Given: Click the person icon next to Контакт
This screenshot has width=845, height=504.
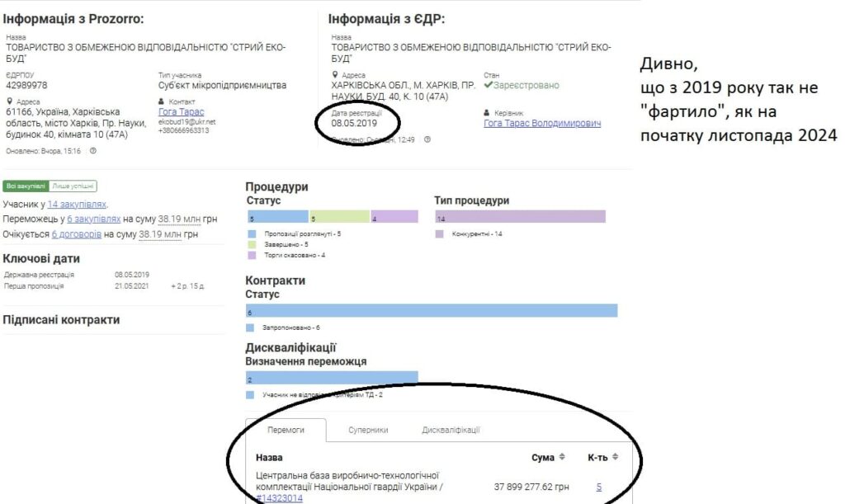Looking at the screenshot, I should click(x=161, y=102).
